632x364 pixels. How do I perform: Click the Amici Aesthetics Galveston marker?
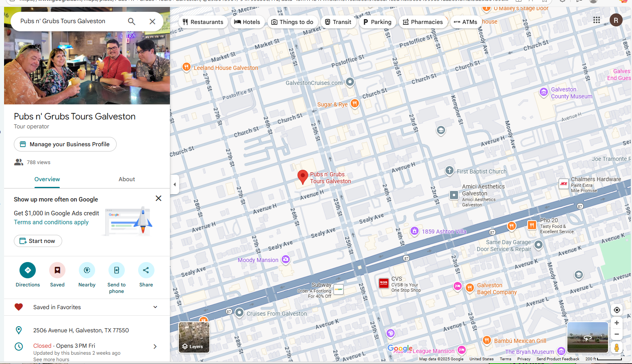pyautogui.click(x=454, y=195)
